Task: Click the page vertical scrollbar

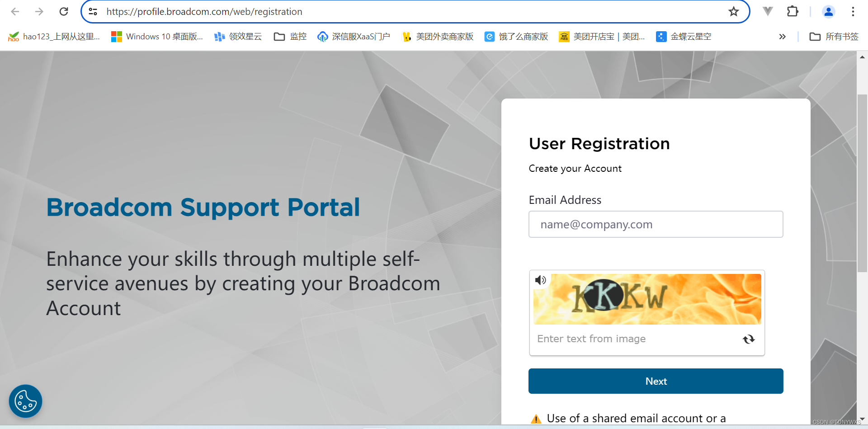Action: point(862,183)
